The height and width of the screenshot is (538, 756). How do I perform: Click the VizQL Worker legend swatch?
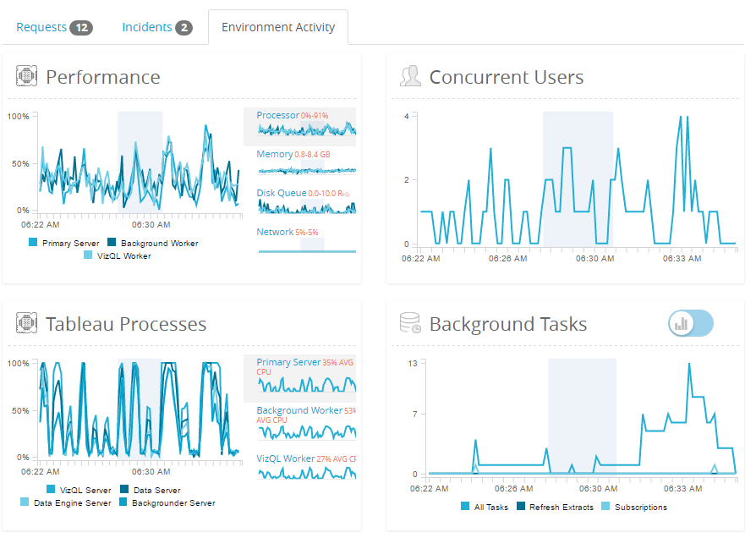pos(88,255)
